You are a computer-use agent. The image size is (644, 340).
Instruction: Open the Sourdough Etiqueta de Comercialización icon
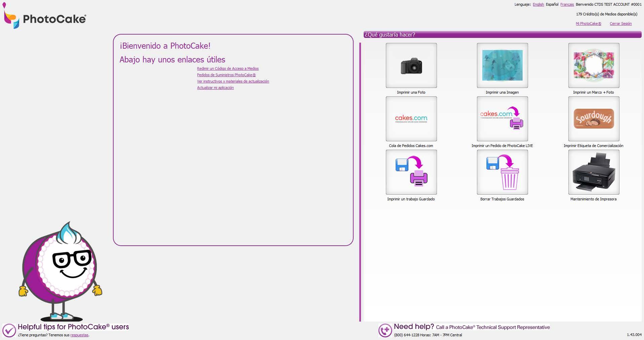point(594,119)
